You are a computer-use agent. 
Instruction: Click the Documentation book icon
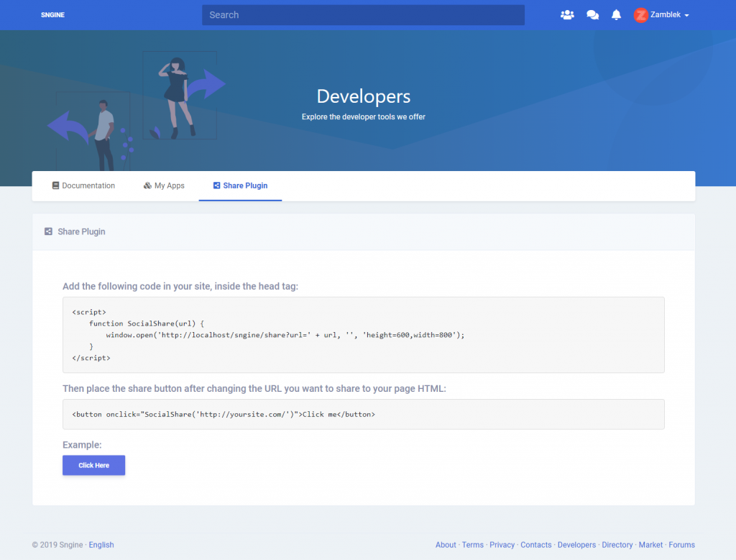[55, 185]
